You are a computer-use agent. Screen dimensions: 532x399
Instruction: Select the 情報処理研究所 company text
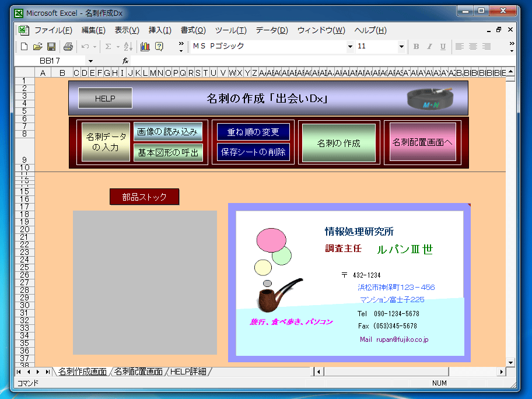pos(359,232)
